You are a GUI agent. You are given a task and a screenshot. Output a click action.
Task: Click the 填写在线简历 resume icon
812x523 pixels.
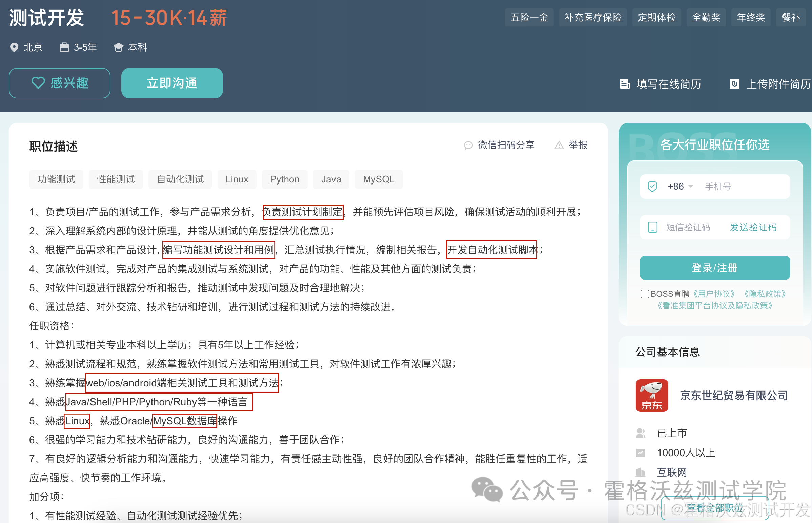coord(625,84)
